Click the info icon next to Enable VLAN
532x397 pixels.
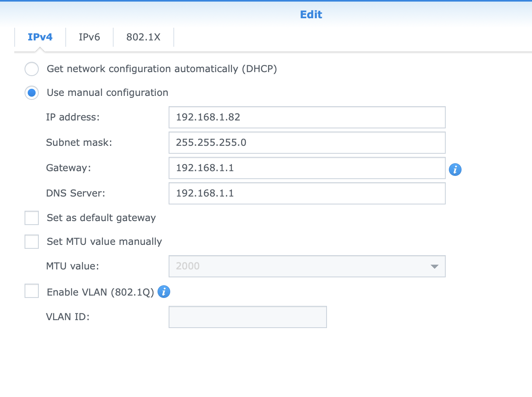tap(164, 292)
